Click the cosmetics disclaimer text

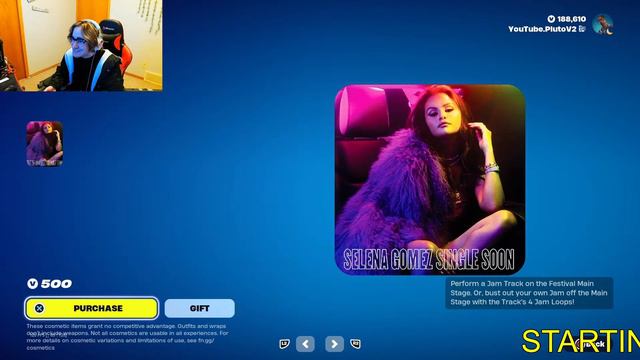tap(127, 337)
